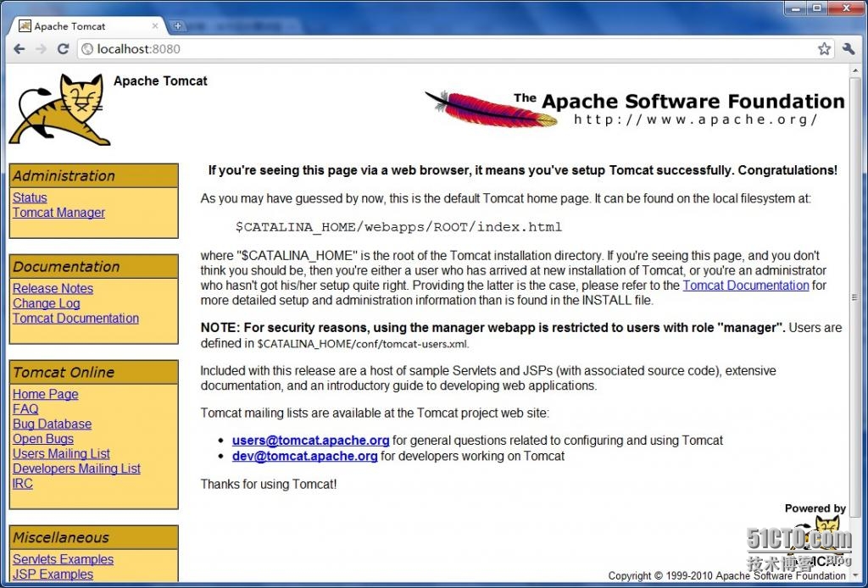Image resolution: width=868 pixels, height=588 pixels.
Task: Click the Tomcat cat logo image
Action: click(x=59, y=109)
